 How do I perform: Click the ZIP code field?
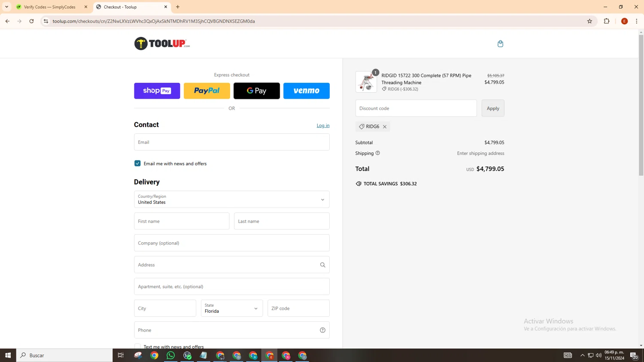pos(298,308)
